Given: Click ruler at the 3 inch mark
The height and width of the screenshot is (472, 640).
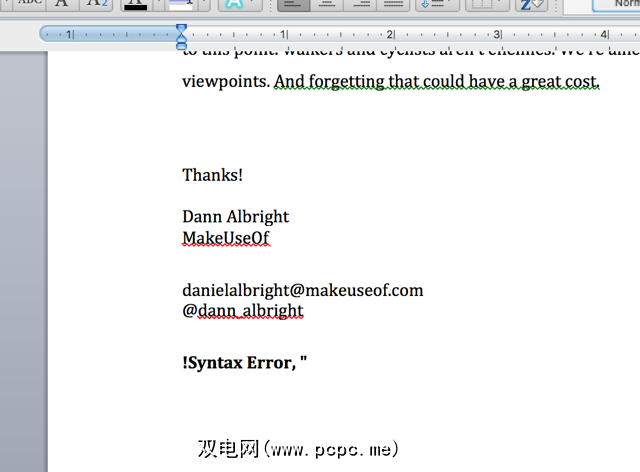Looking at the screenshot, I should click(x=497, y=35).
